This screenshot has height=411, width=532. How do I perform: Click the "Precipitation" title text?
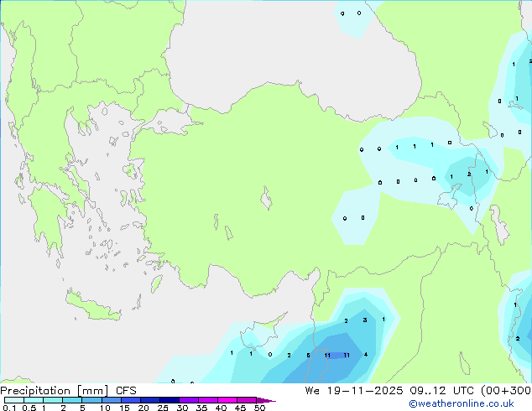(x=35, y=391)
